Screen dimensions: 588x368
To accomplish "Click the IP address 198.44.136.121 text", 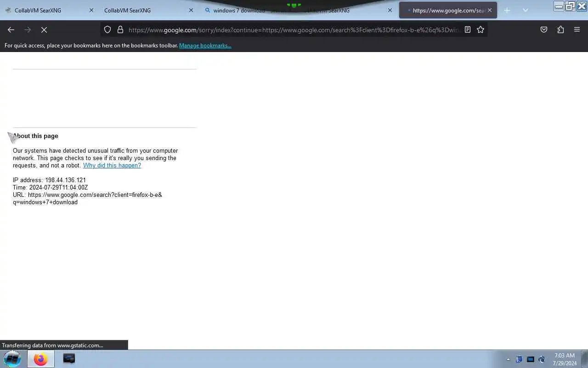I will coord(49,180).
